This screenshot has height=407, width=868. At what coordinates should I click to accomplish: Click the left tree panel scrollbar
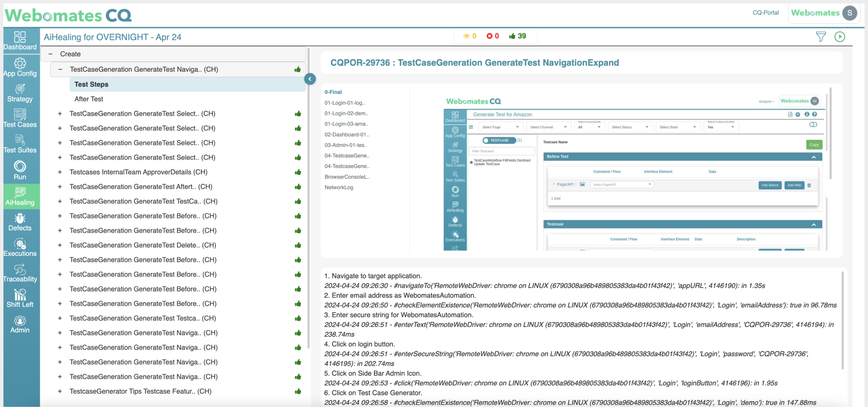click(x=308, y=197)
